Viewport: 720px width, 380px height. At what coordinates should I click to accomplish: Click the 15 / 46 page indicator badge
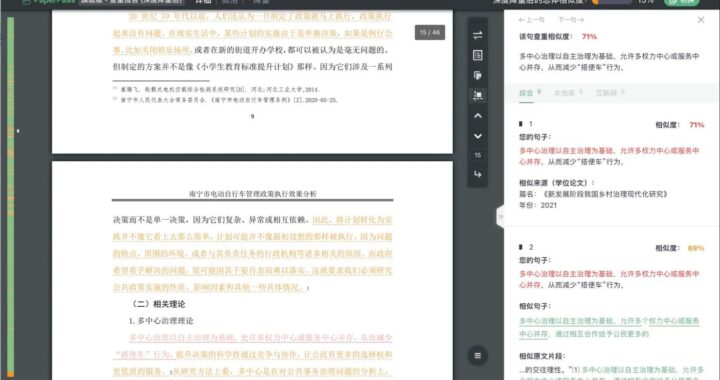point(430,33)
